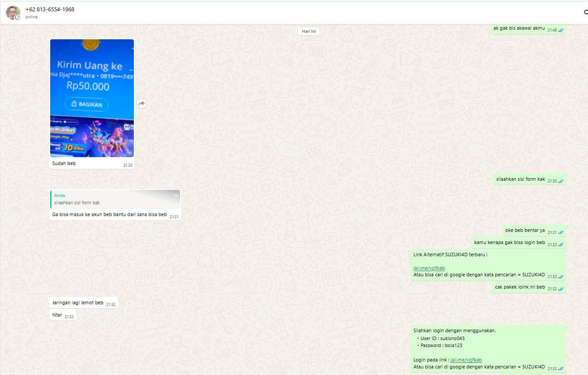Select 'oke beb bentar ya' message

pyautogui.click(x=525, y=230)
